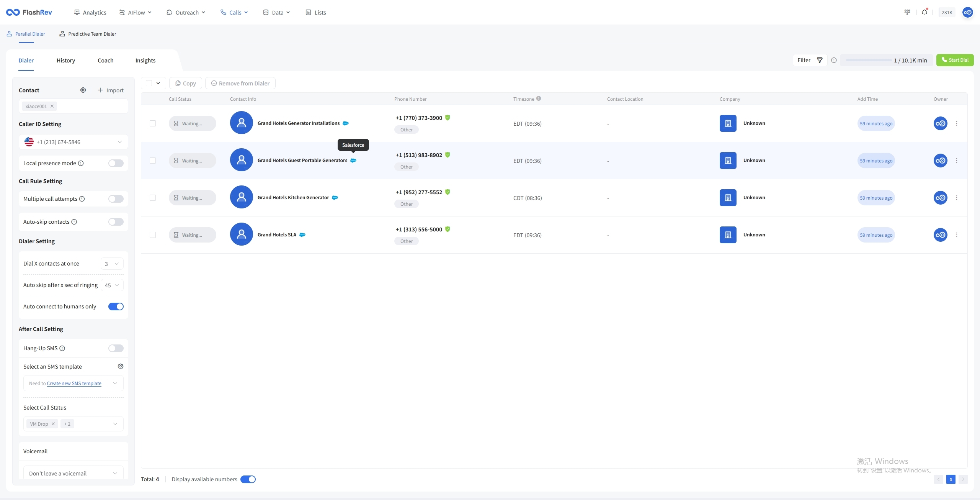Expand the Caller ID number dropdown
Viewport: 980px width, 500px height.
(x=73, y=142)
